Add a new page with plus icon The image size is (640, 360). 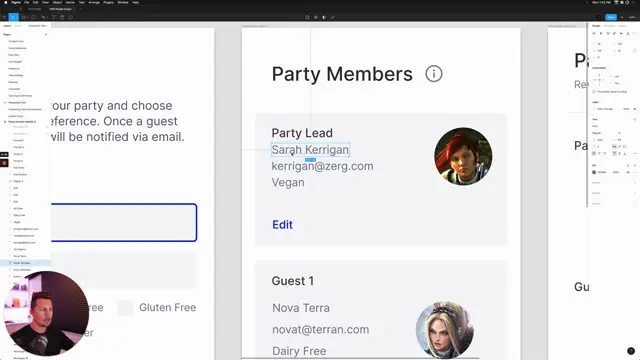pyautogui.click(x=46, y=35)
